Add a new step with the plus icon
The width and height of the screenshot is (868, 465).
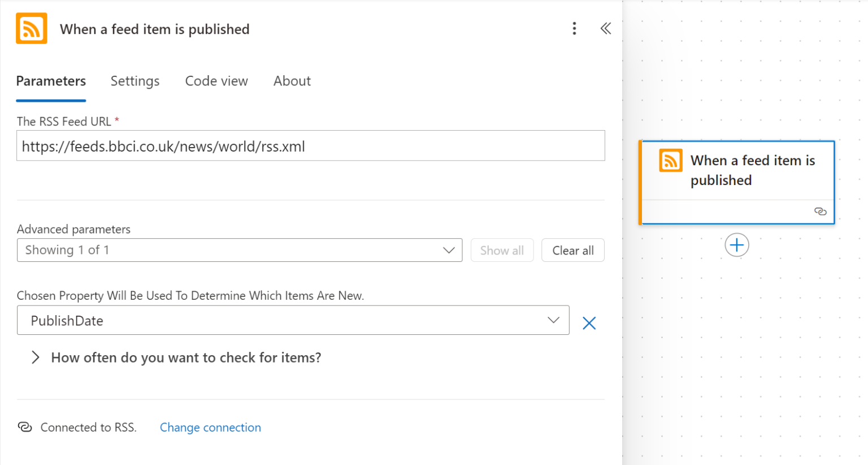pos(736,245)
